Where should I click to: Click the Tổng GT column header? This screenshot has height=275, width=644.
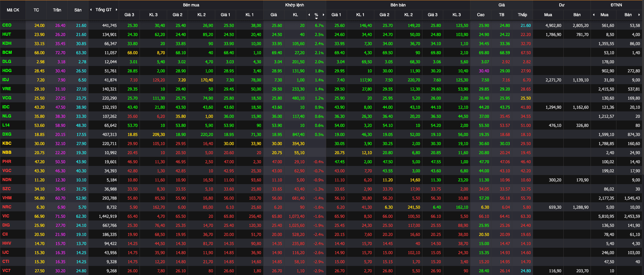104,10
